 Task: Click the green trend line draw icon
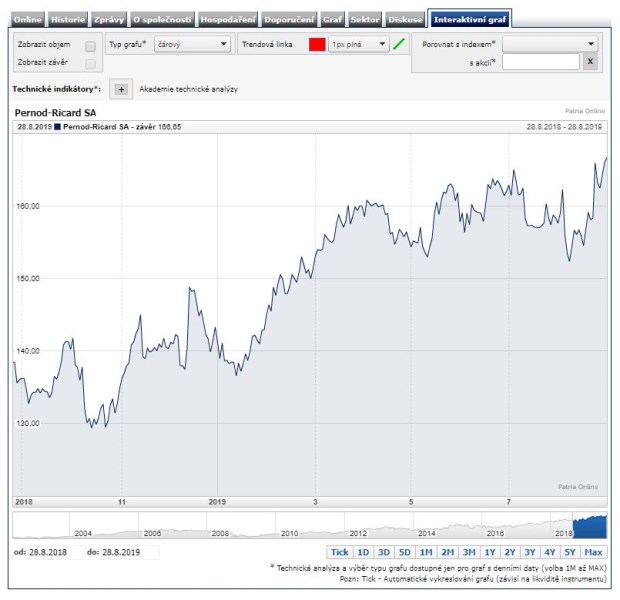pos(400,44)
